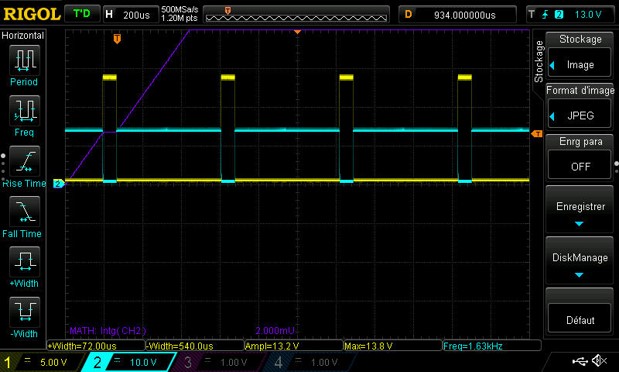Select the Fall Time measurement icon

pos(24,212)
